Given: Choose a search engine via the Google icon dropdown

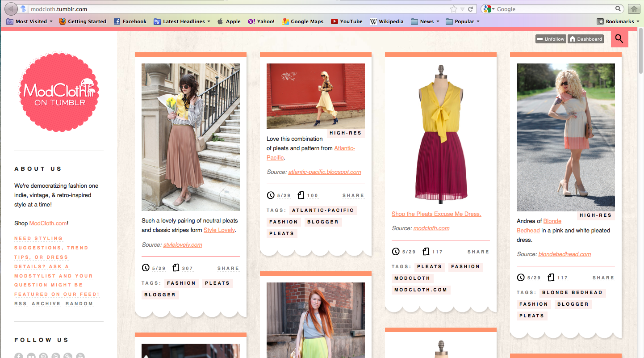Looking at the screenshot, I should (x=488, y=9).
